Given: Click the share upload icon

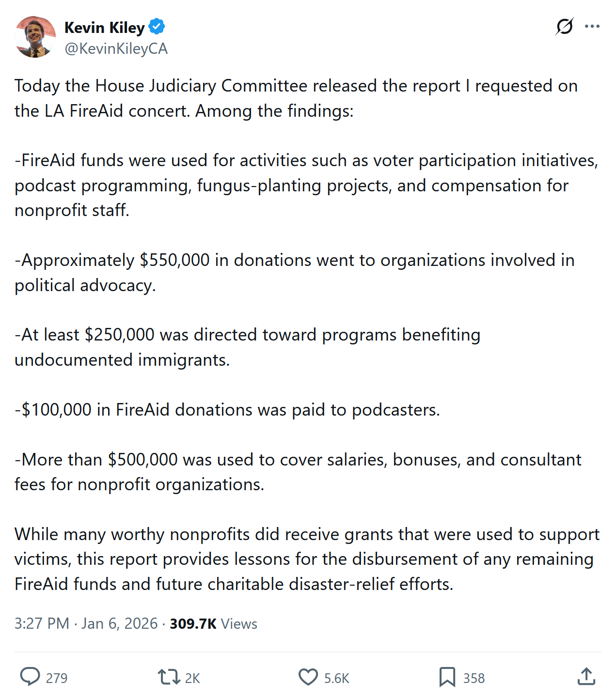Looking at the screenshot, I should (x=586, y=677).
